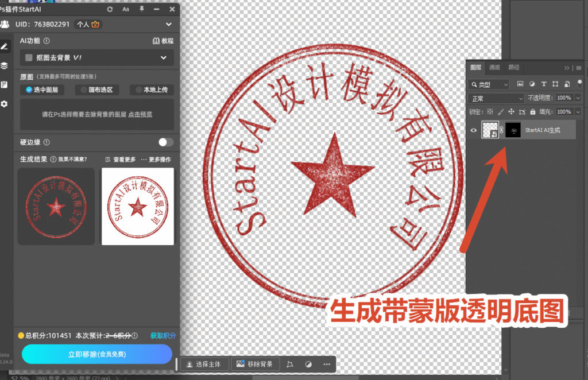Image resolution: width=588 pixels, height=380 pixels.
Task: Filter layers by shape type
Action: pos(555,84)
